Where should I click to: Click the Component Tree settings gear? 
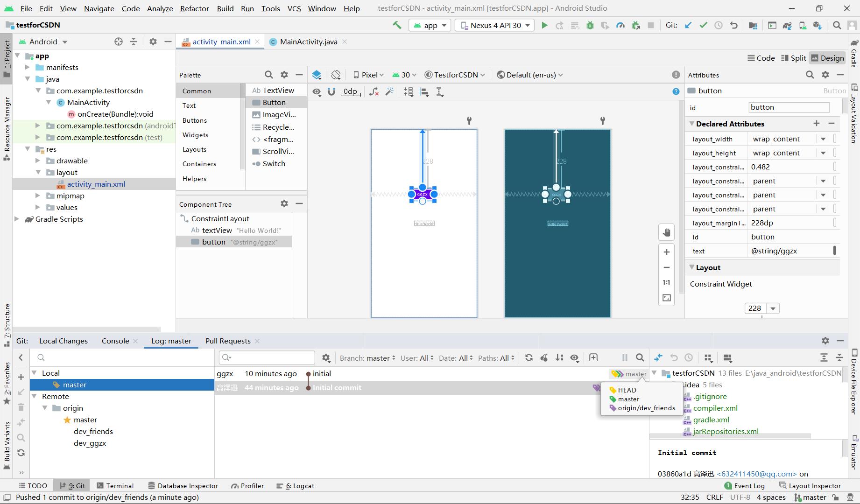click(x=284, y=203)
